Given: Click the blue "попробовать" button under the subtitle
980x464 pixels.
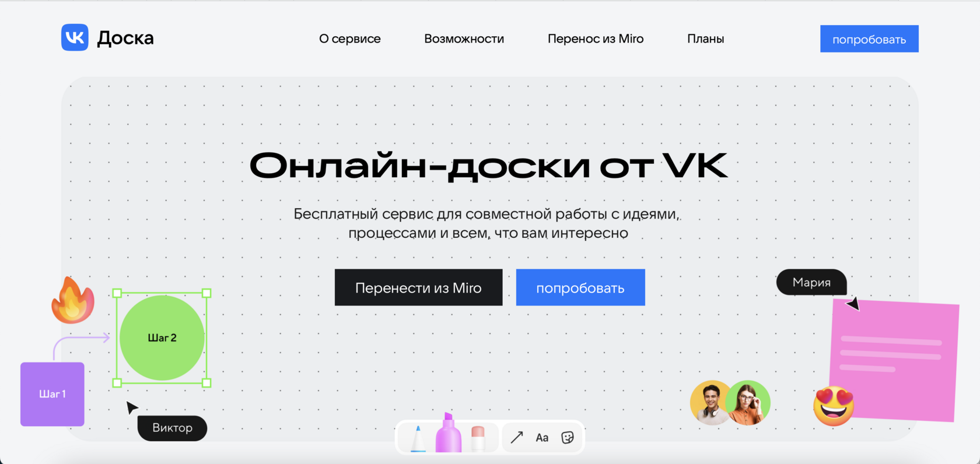Looking at the screenshot, I should [580, 287].
